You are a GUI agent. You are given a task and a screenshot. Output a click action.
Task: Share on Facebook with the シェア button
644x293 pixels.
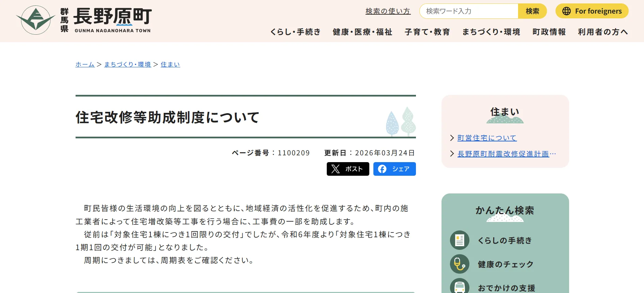(395, 169)
